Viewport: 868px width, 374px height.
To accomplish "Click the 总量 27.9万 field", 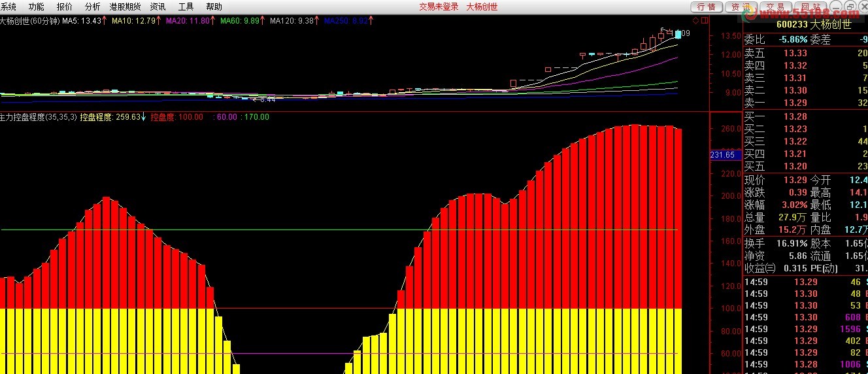I will [x=776, y=217].
